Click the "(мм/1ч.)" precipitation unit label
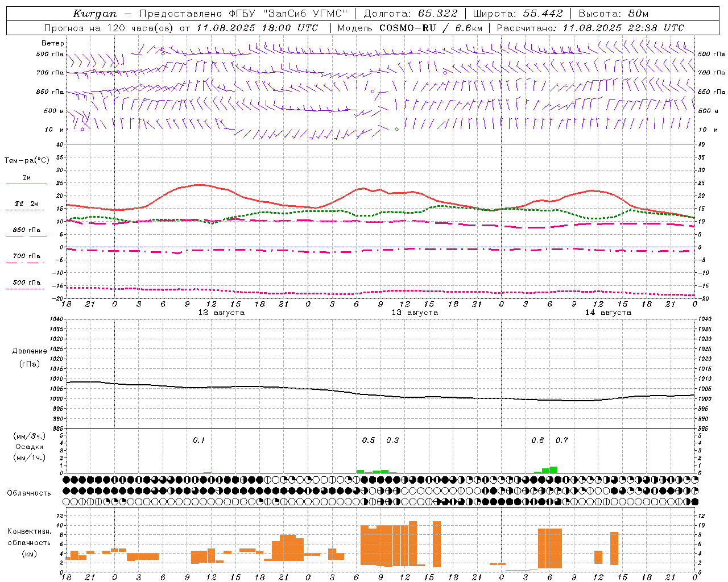 30,458
